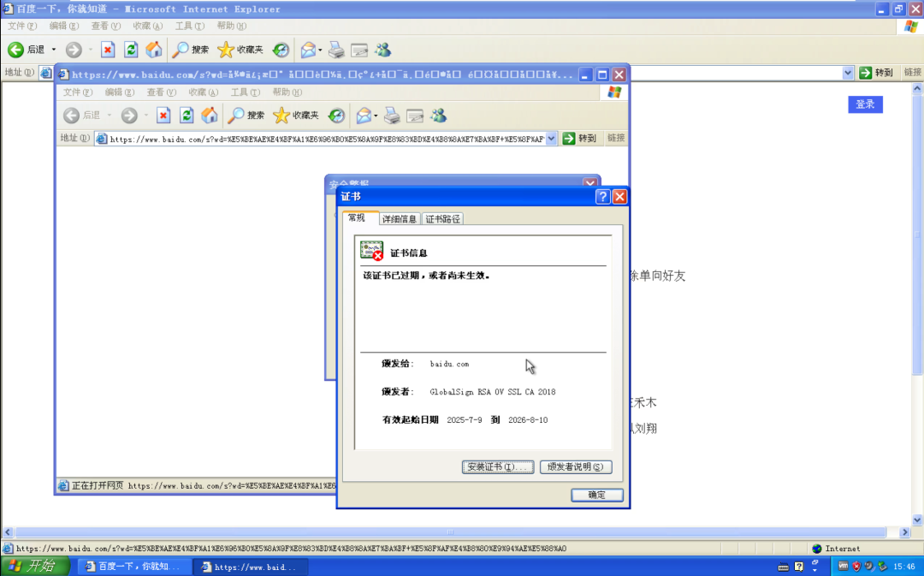The image size is (924, 576).
Task: Click Refresh icon in outer IE toolbar
Action: click(x=131, y=50)
